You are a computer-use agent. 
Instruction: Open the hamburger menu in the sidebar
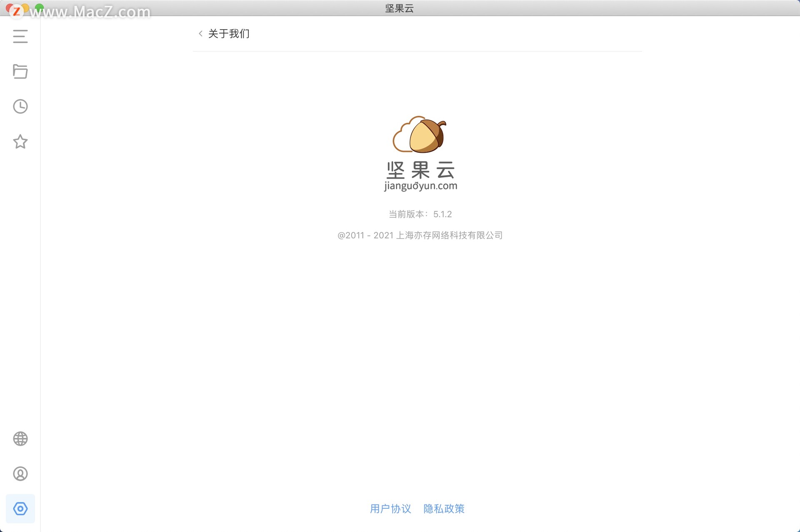coord(20,37)
